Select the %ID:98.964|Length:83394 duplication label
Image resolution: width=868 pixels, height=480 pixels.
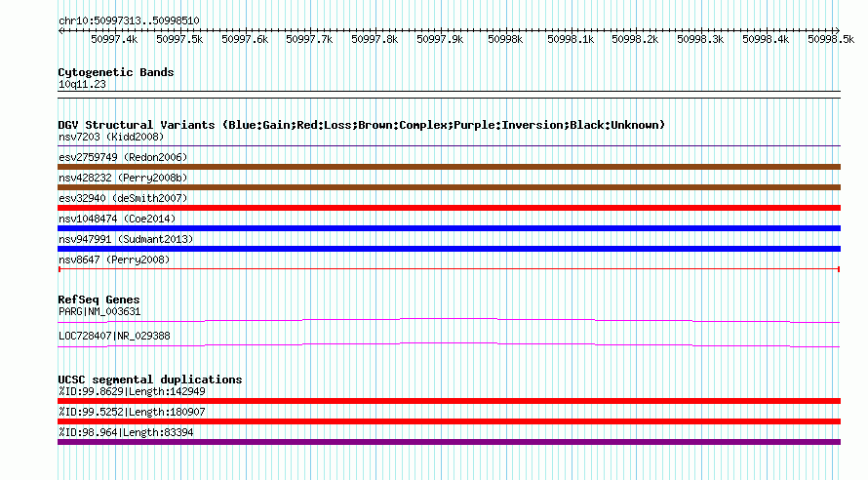click(x=126, y=432)
